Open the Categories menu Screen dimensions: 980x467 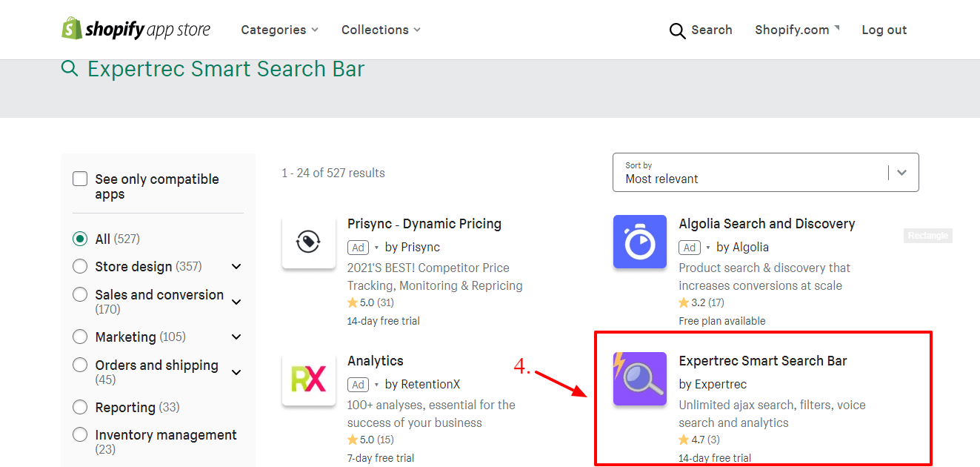tap(279, 30)
